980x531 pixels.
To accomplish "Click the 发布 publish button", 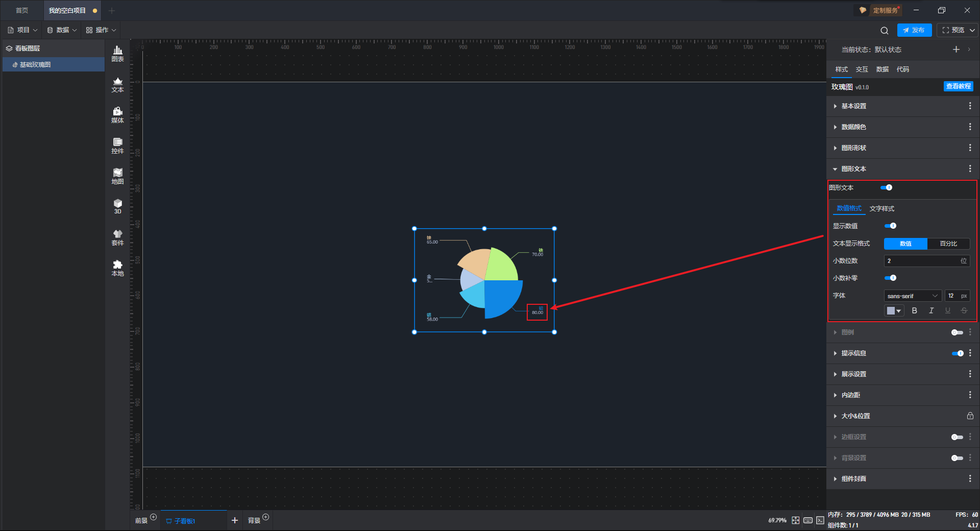I will [x=914, y=31].
